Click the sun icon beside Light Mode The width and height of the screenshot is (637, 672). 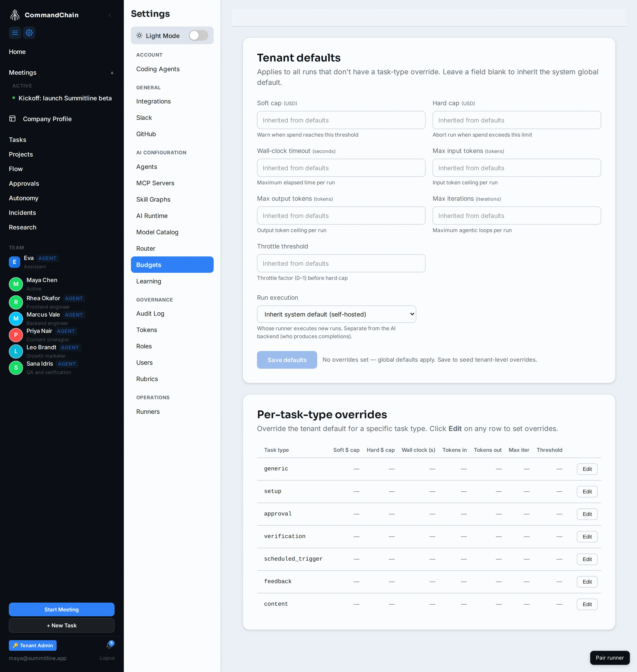tap(139, 36)
